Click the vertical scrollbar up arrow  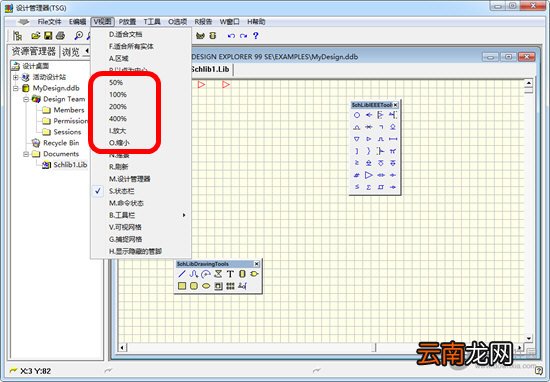528,83
